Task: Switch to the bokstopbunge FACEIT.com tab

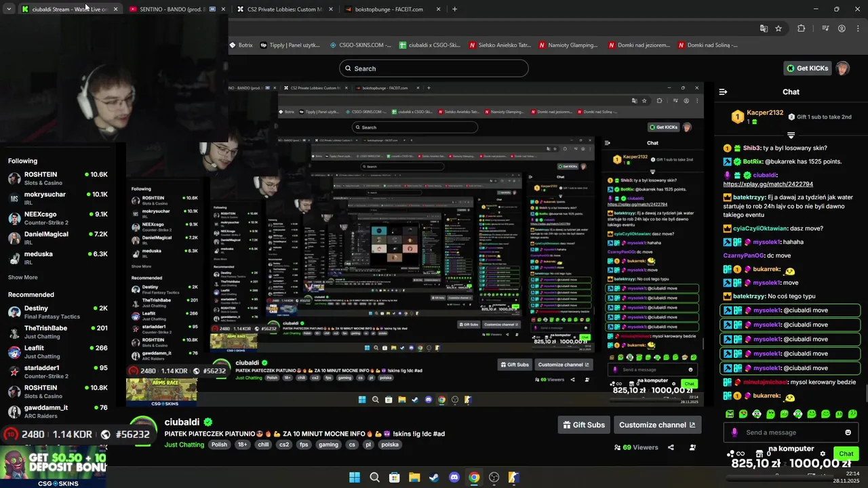Action: tap(392, 9)
